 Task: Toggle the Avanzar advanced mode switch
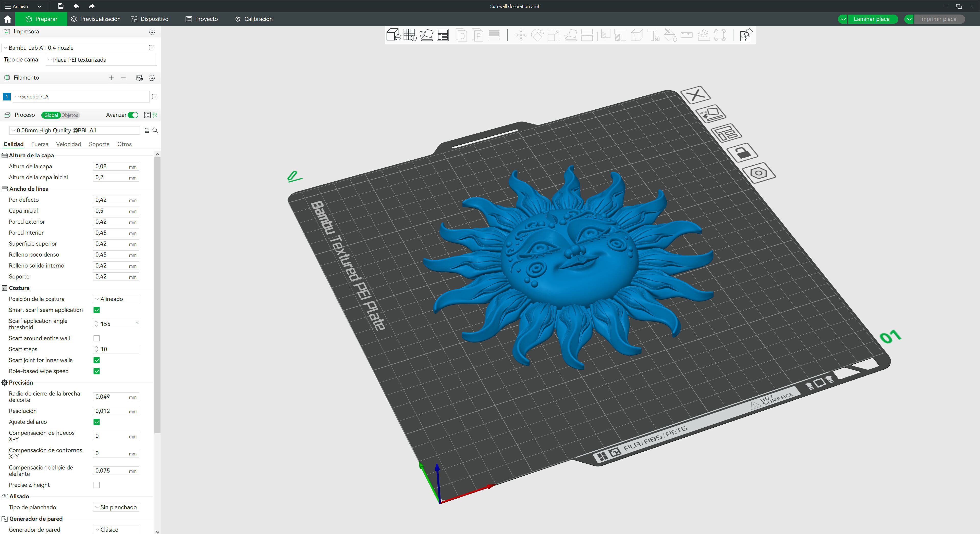click(x=133, y=115)
